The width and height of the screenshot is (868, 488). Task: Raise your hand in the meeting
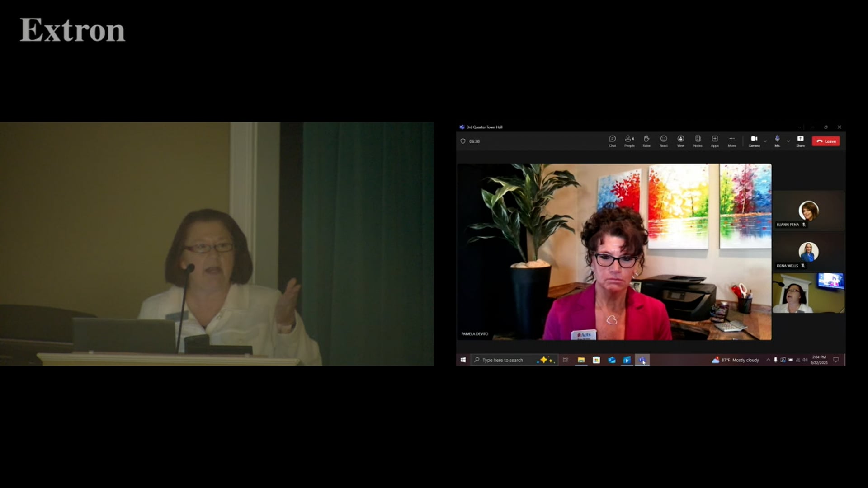click(646, 141)
